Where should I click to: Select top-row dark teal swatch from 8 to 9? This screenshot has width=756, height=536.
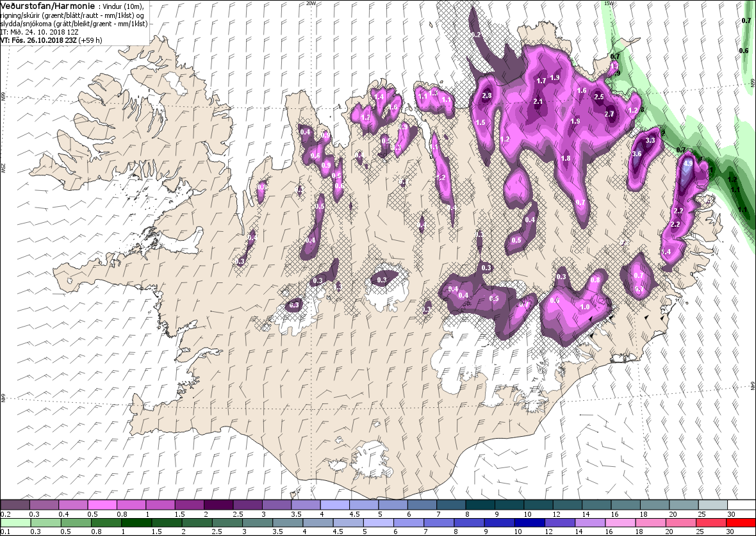pos(481,505)
